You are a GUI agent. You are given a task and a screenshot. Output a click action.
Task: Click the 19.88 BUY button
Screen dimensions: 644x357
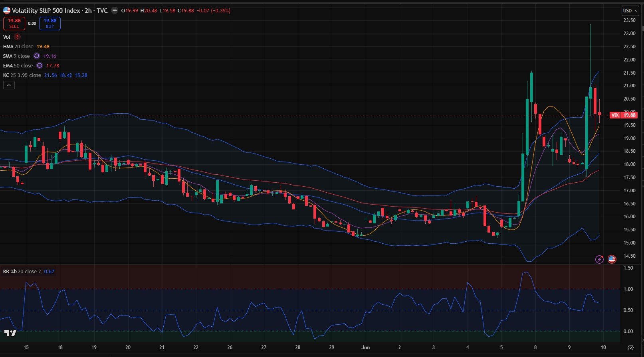[x=50, y=24]
